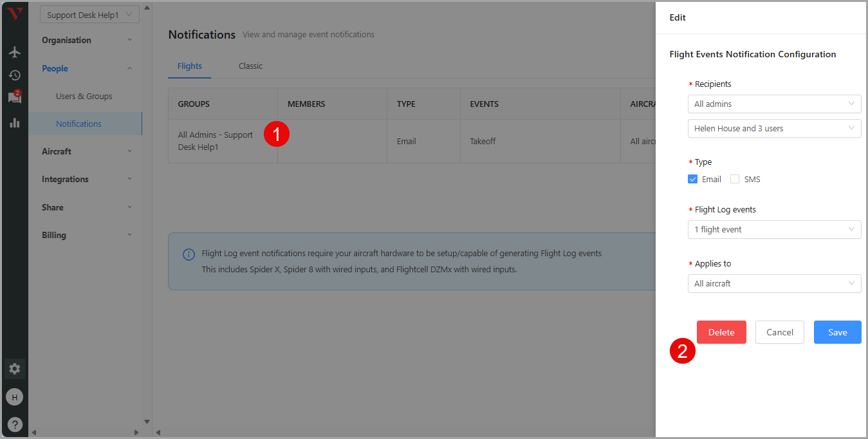868x439 pixels.
Task: Open messages icon with notification badge
Action: click(x=14, y=98)
